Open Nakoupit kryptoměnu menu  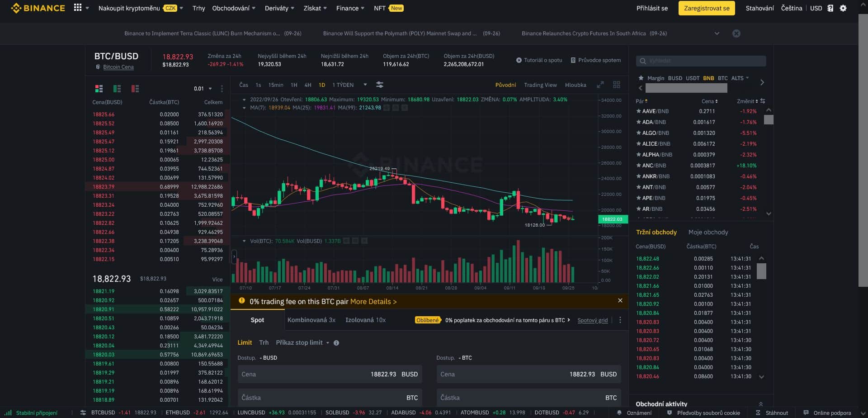click(x=141, y=8)
